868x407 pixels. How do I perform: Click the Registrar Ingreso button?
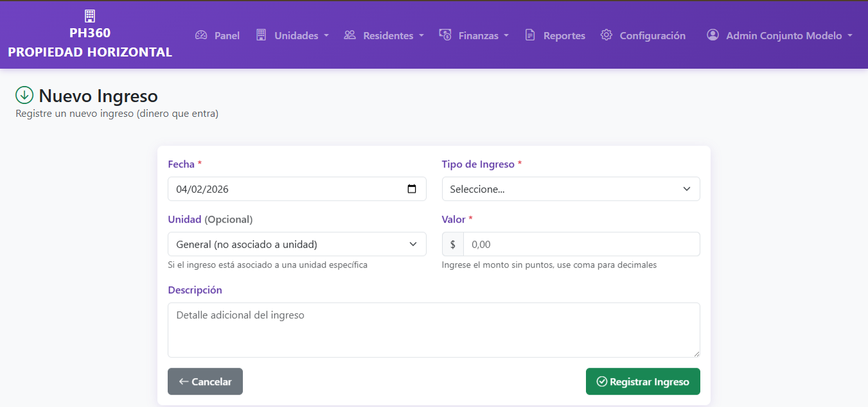coord(642,381)
